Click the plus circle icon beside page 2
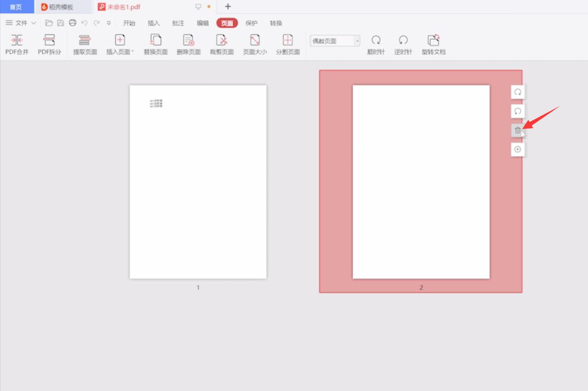Viewport: 588px width, 391px height. 518,149
